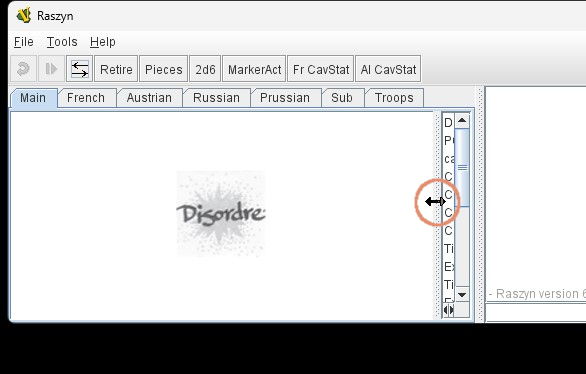
Task: Switch to the French tab
Action: pos(86,98)
